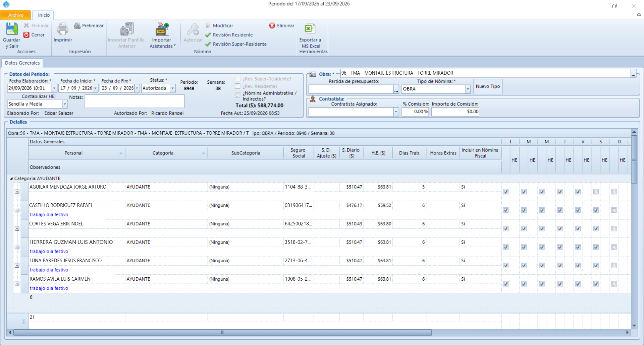644x345 pixels.
Task: Uncheck Saturday for RAMOS AVILA LUIS CARMEN
Action: [x=596, y=284]
